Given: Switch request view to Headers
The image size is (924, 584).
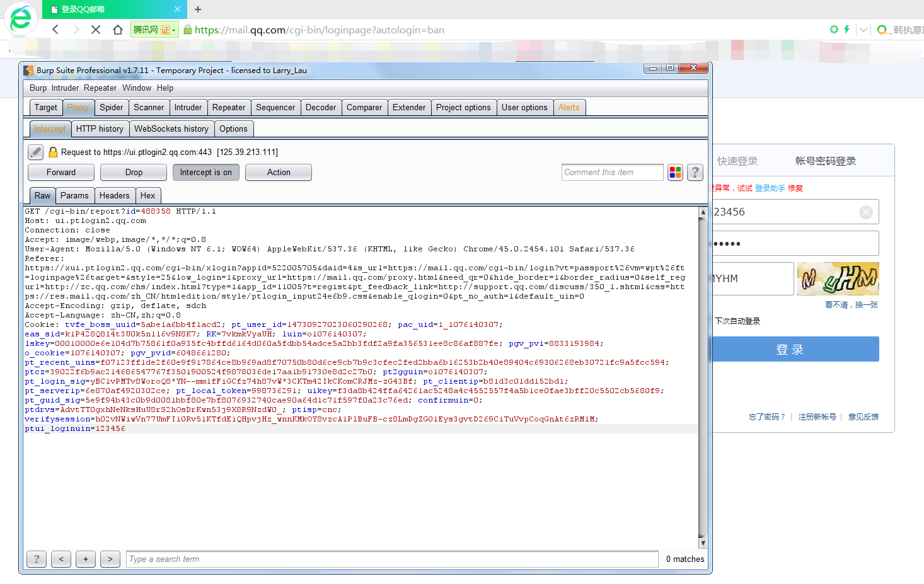Looking at the screenshot, I should pyautogui.click(x=114, y=196).
